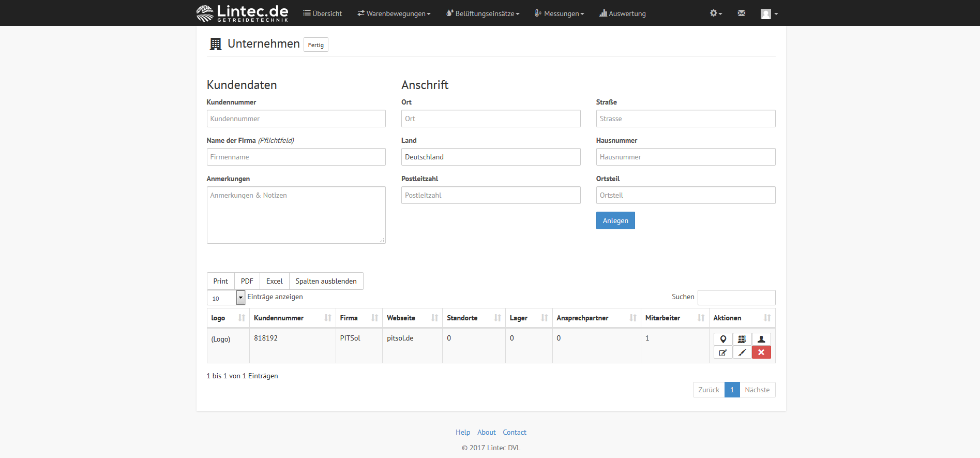This screenshot has height=458, width=980.
Task: Open the Contact footer link
Action: click(x=514, y=432)
